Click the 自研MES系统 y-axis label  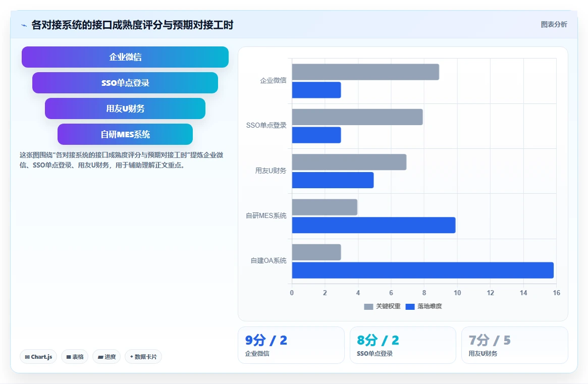pyautogui.click(x=266, y=215)
